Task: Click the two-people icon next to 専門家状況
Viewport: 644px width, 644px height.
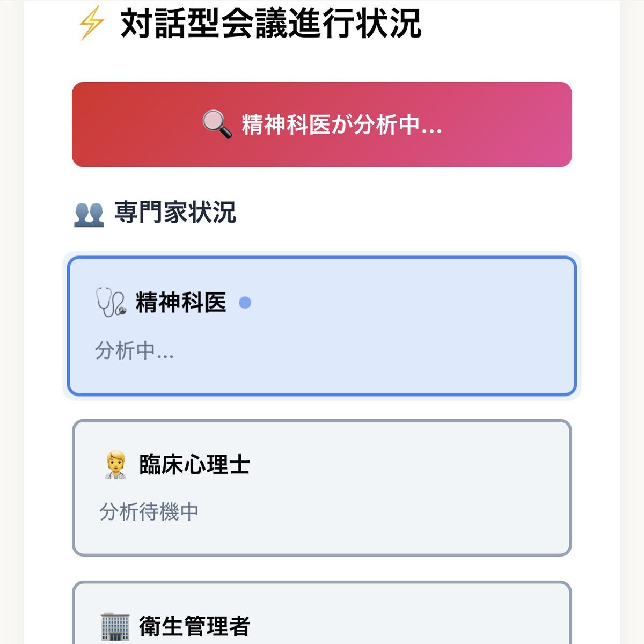Action: click(89, 214)
